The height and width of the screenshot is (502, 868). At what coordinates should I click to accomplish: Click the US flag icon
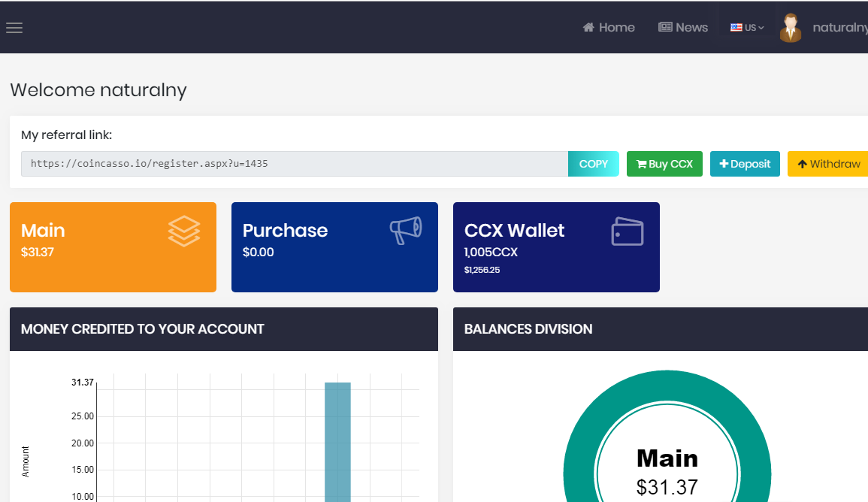pyautogui.click(x=736, y=27)
